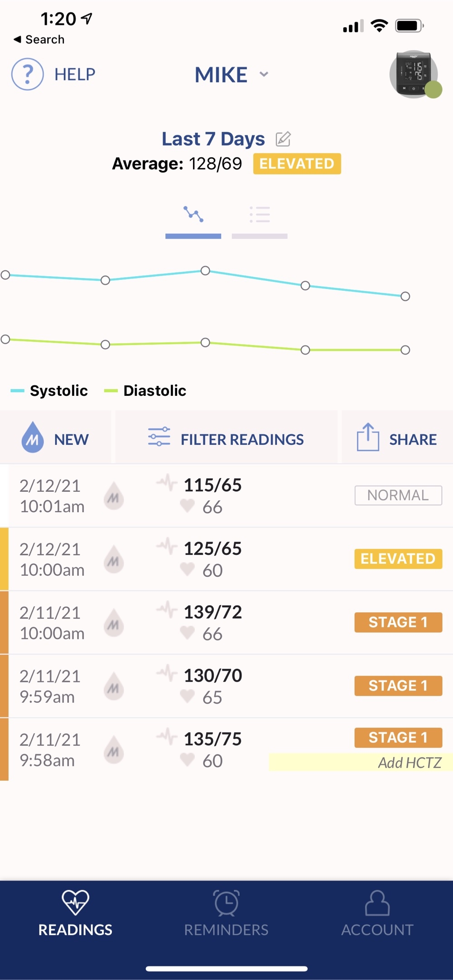Tap the droplet icon on the 125/65 reading
453x980 pixels.
[x=114, y=559]
